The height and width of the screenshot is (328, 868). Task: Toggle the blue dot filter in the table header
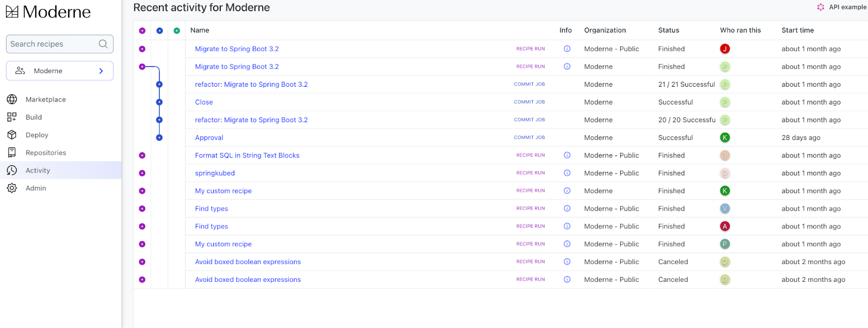159,31
